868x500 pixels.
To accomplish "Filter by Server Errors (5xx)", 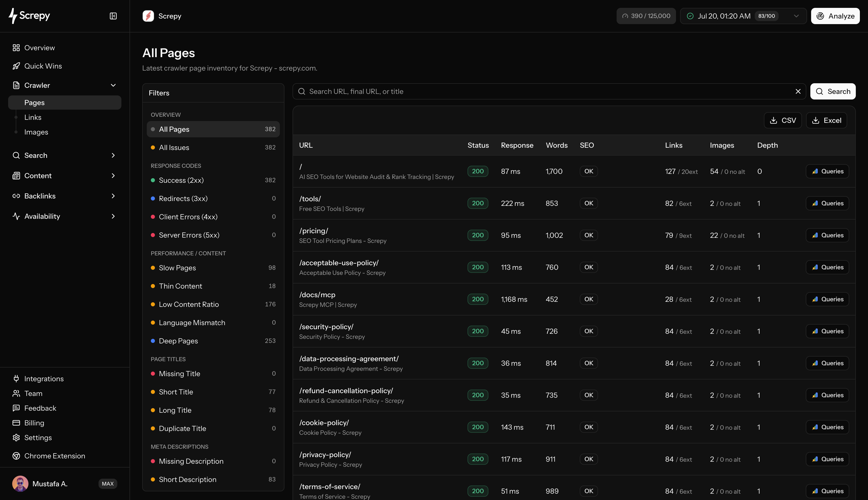I will point(213,235).
